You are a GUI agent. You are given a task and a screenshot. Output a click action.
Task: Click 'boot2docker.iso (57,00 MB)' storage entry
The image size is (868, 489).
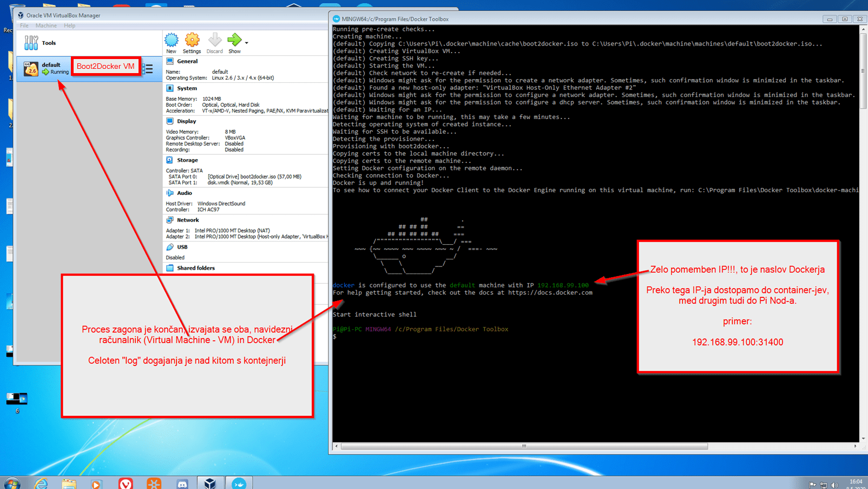[254, 177]
